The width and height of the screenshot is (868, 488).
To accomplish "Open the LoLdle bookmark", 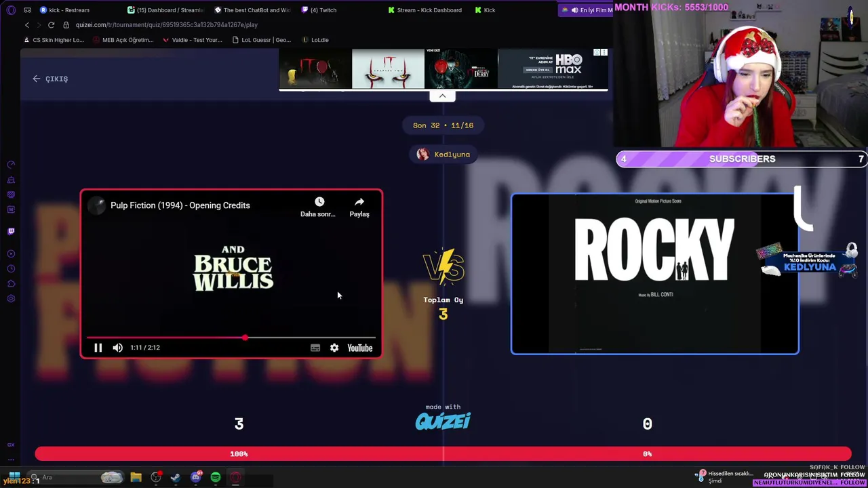I will pos(315,40).
